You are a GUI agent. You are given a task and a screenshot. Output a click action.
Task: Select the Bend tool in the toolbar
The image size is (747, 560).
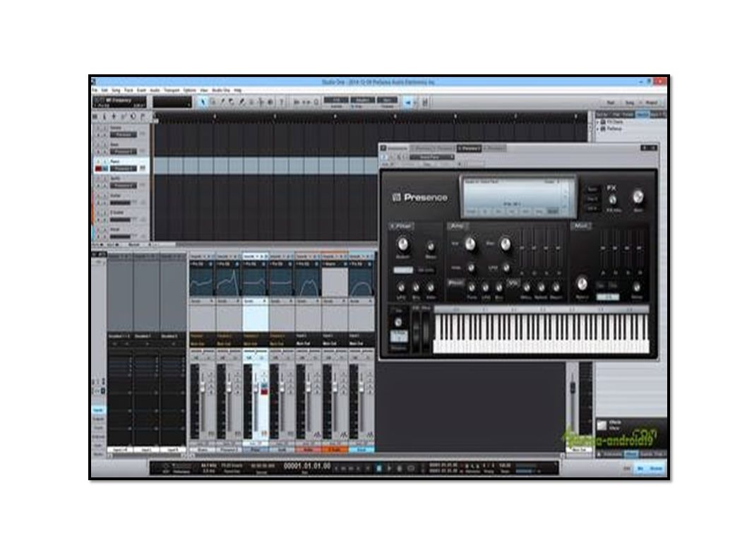(261, 102)
